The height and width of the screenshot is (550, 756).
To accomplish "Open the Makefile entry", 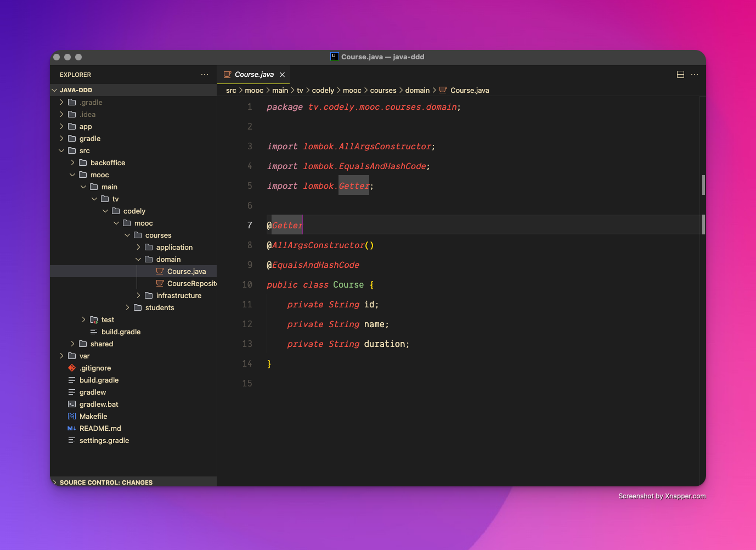I will pyautogui.click(x=133, y=416).
